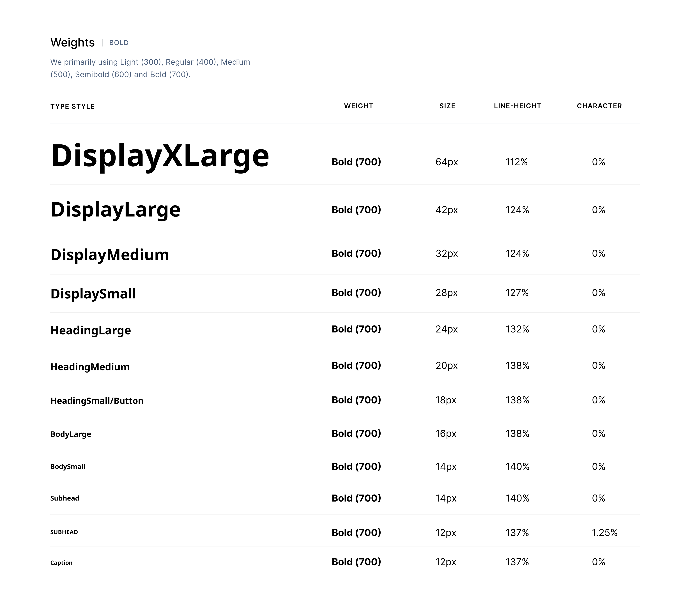690x616 pixels.
Task: Click the 137% line-height in SUBHEAD row
Action: 517,533
